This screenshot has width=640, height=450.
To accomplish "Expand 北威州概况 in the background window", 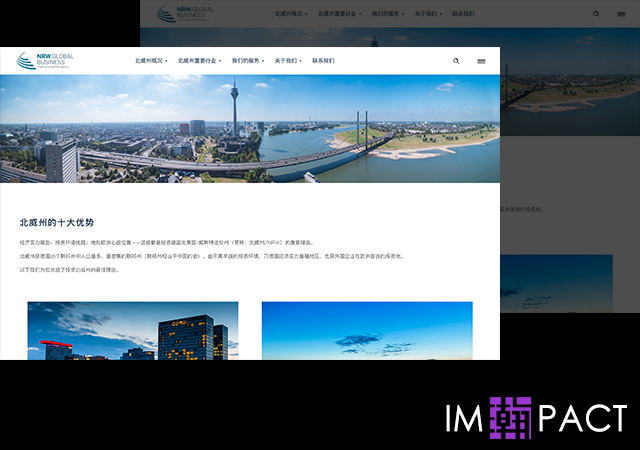I will click(x=291, y=13).
